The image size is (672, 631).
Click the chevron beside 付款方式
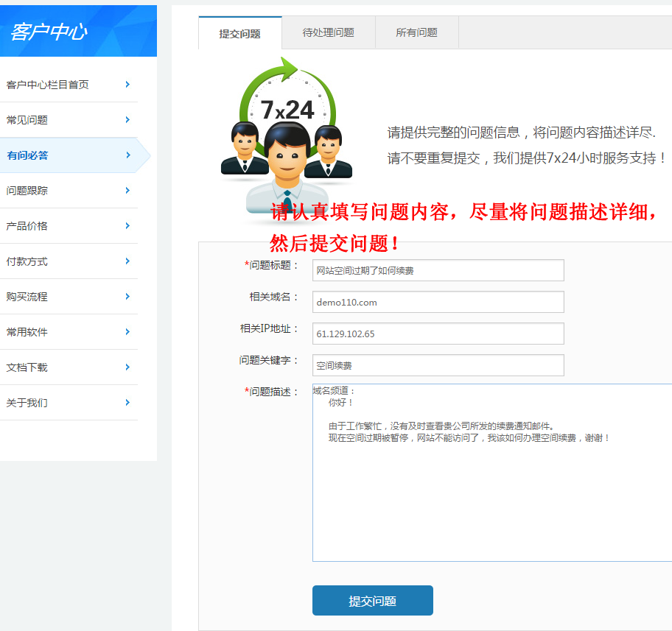click(x=127, y=261)
